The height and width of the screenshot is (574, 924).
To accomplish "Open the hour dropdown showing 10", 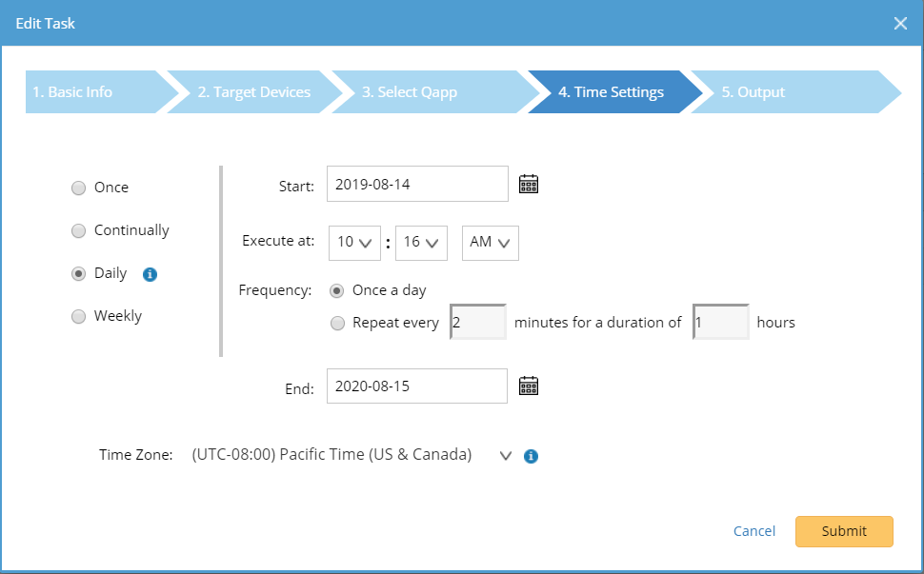I will pyautogui.click(x=354, y=243).
